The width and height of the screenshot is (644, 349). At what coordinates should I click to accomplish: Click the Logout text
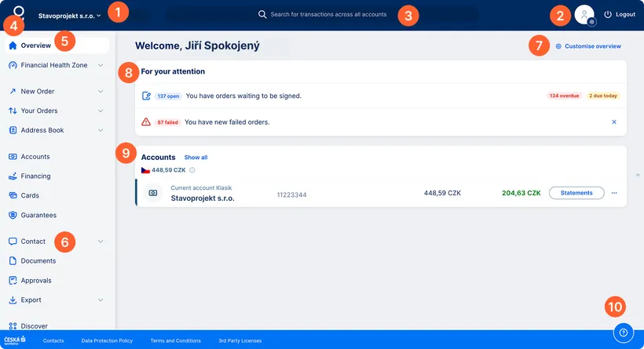click(625, 14)
